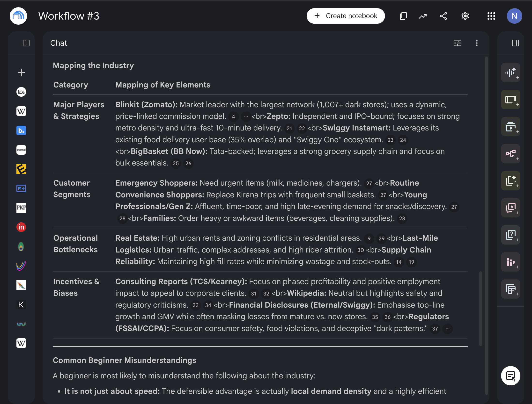This screenshot has width=532, height=404.
Task: Open the NotebookLM home logo
Action: point(18,16)
